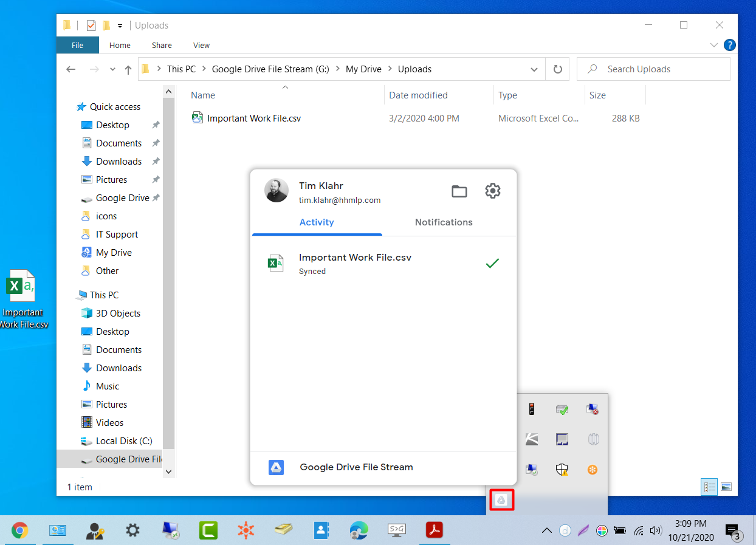Click the Search Uploads field
This screenshot has height=545, width=756.
pos(653,69)
